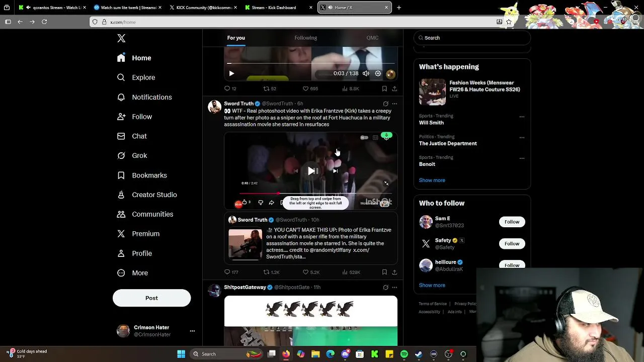Open Profile from the sidebar

[134, 253]
